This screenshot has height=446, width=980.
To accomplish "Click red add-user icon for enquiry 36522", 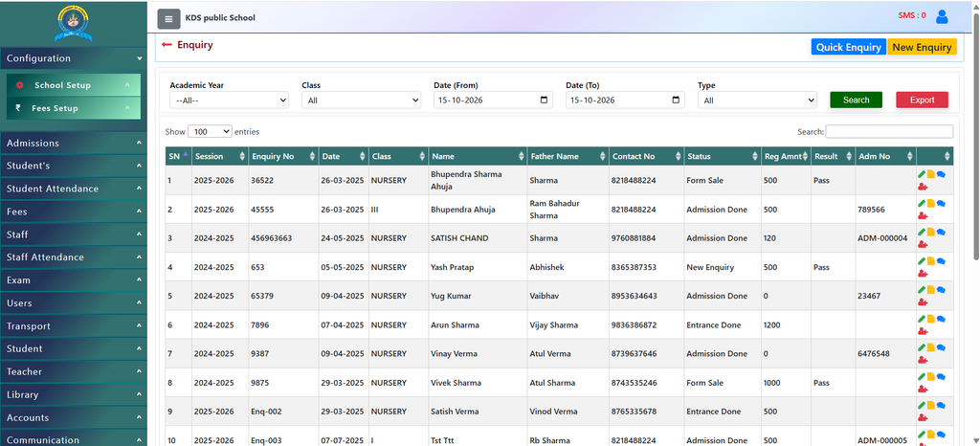I will click(x=923, y=187).
